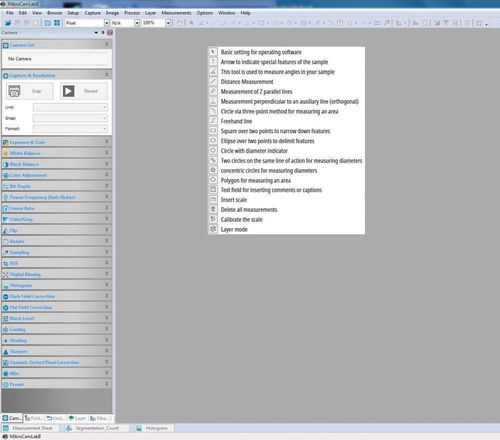Click the Delete all measurements trash icon
Screen dimensions: 500x440
point(213,209)
